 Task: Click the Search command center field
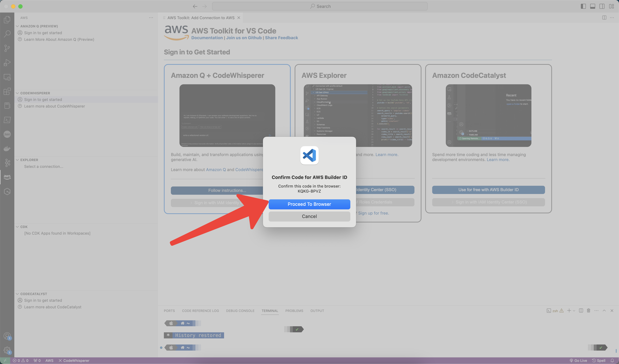click(320, 6)
